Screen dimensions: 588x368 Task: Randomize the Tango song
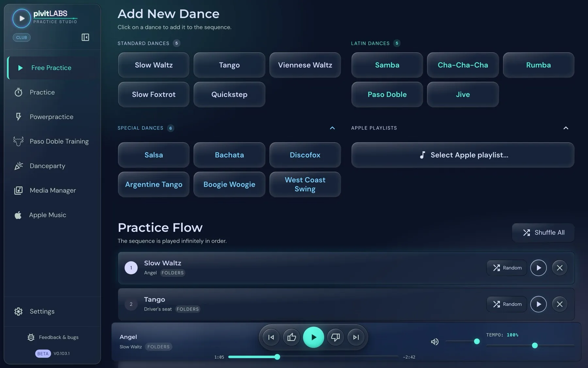click(x=507, y=304)
